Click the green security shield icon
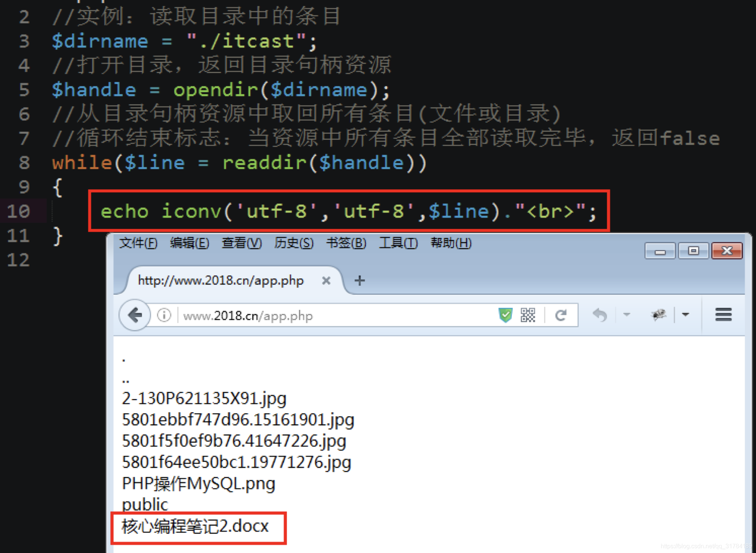This screenshot has width=756, height=553. (505, 315)
